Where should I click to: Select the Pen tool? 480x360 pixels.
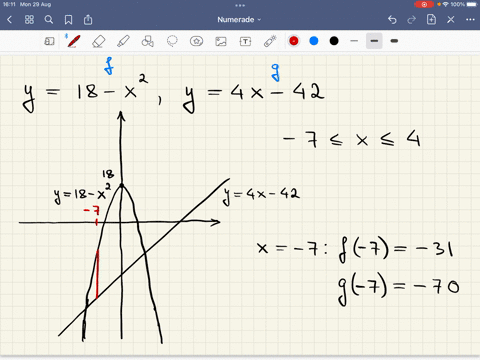point(73,41)
